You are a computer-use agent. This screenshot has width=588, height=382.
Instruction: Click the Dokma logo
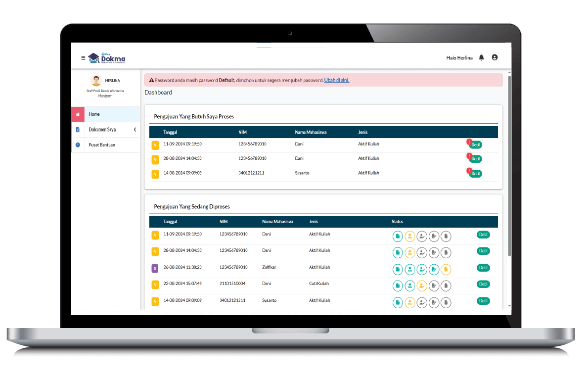click(x=107, y=58)
